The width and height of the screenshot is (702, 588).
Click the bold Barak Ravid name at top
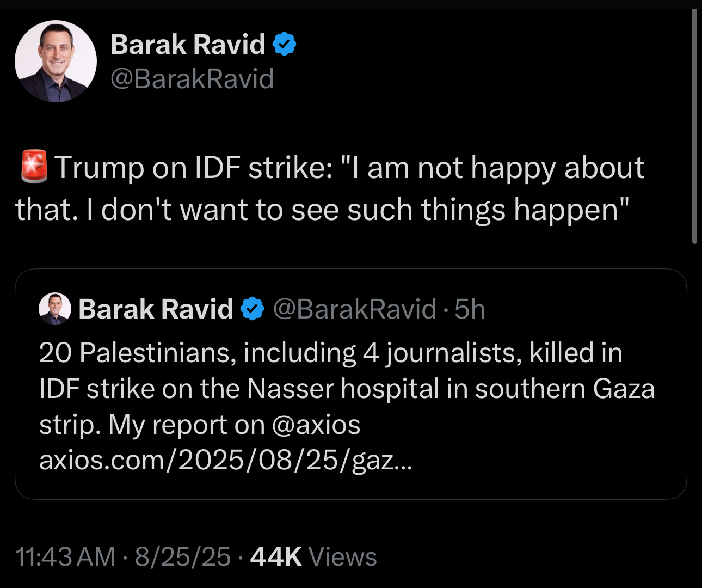click(x=188, y=44)
